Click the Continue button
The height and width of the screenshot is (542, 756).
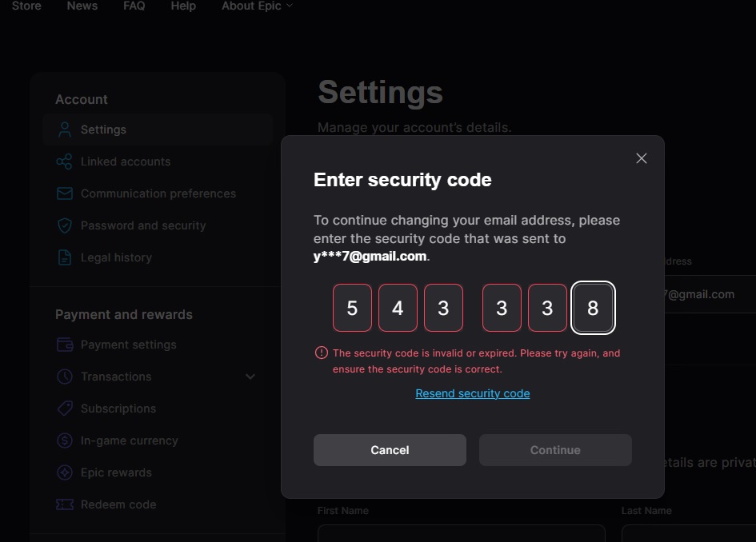[555, 450]
